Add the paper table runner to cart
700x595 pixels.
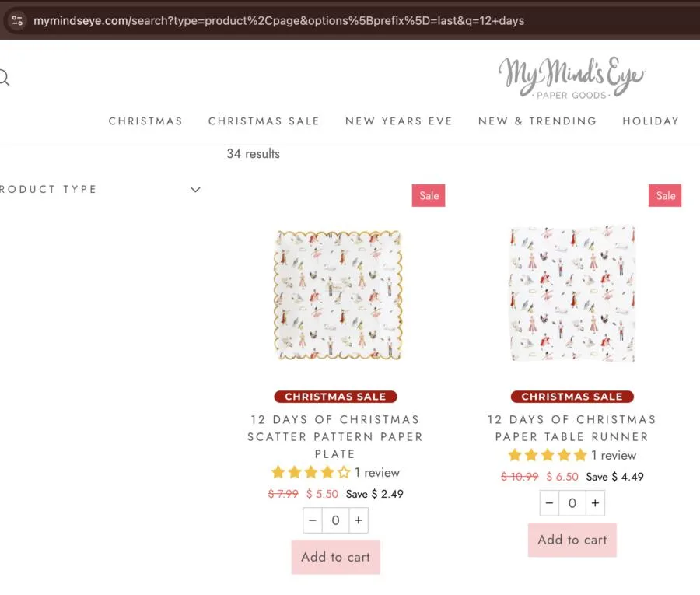coord(572,540)
